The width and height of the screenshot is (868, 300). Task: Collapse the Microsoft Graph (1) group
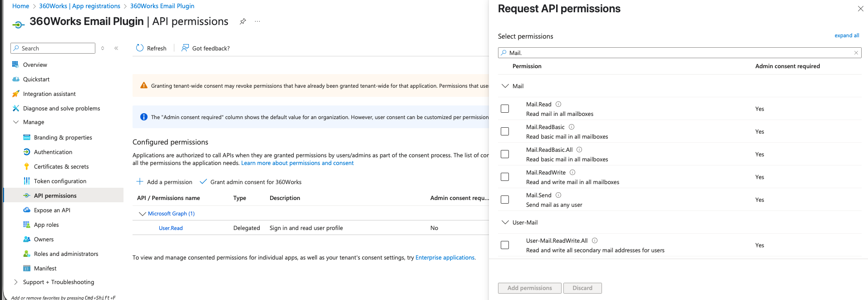tap(142, 214)
